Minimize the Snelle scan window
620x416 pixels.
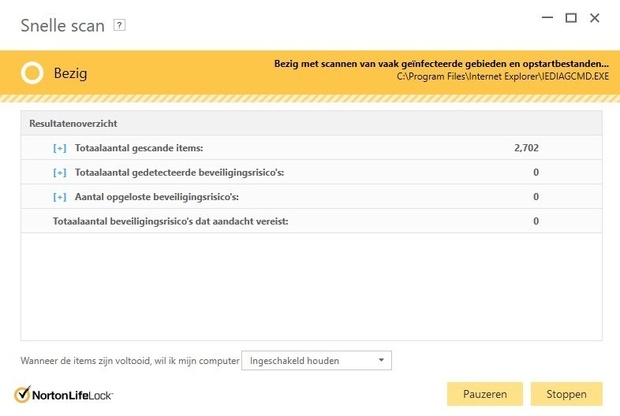point(546,18)
